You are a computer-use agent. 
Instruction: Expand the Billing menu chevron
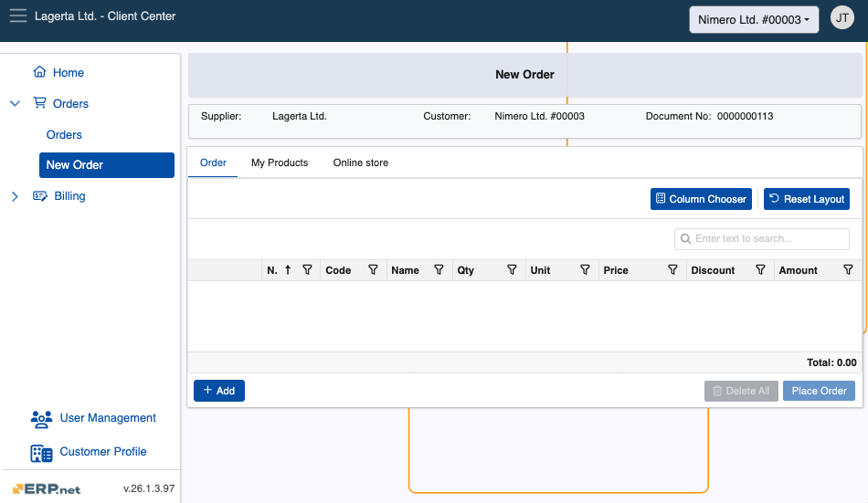pyautogui.click(x=15, y=196)
